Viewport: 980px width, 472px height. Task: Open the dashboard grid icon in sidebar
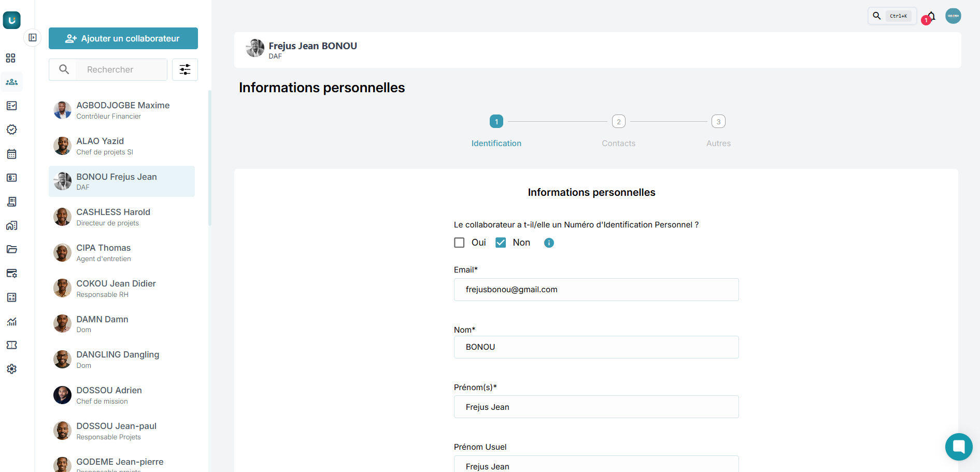click(x=11, y=58)
